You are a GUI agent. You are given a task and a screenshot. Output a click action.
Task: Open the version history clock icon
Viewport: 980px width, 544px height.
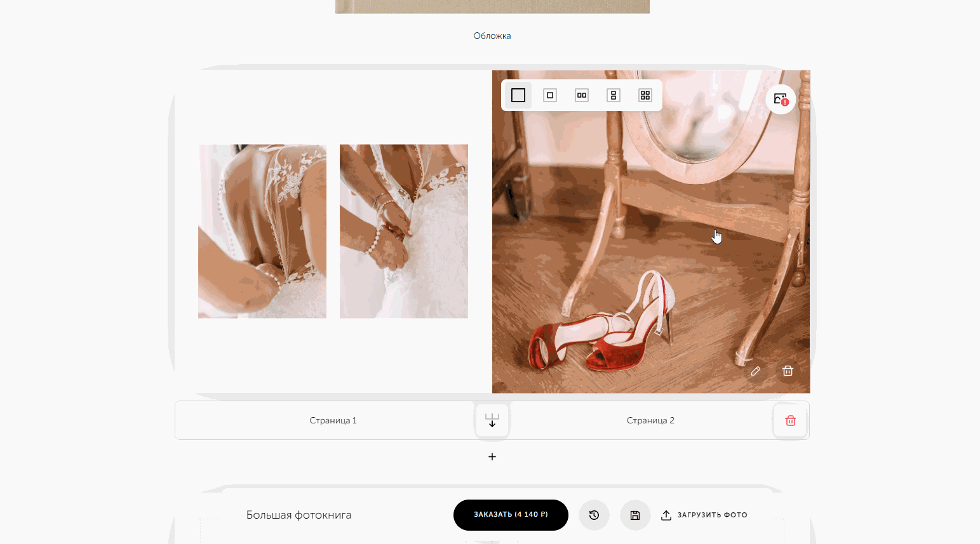(x=594, y=515)
